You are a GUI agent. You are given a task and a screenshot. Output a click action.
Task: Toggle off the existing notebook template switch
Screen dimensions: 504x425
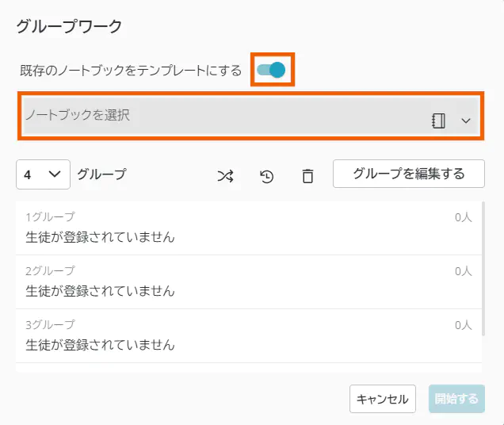[272, 70]
